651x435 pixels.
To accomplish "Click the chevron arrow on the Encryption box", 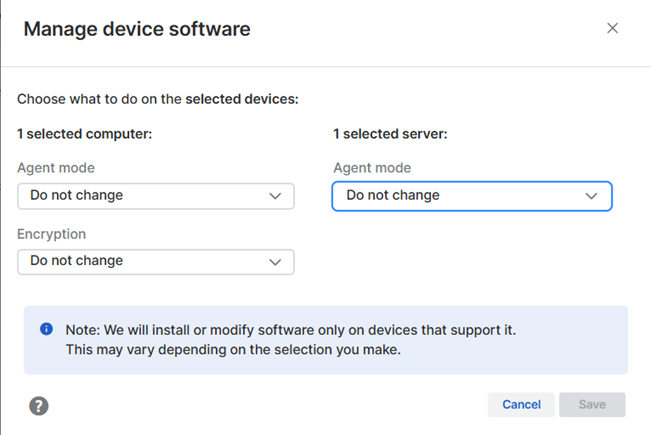I will point(275,261).
